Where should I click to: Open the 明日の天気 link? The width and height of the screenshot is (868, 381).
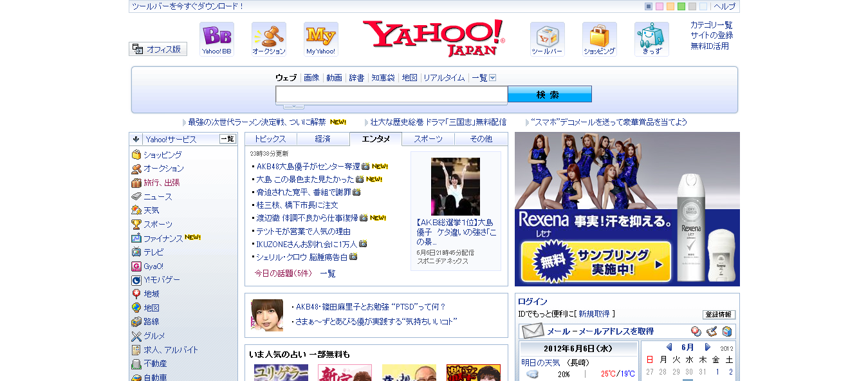(541, 362)
